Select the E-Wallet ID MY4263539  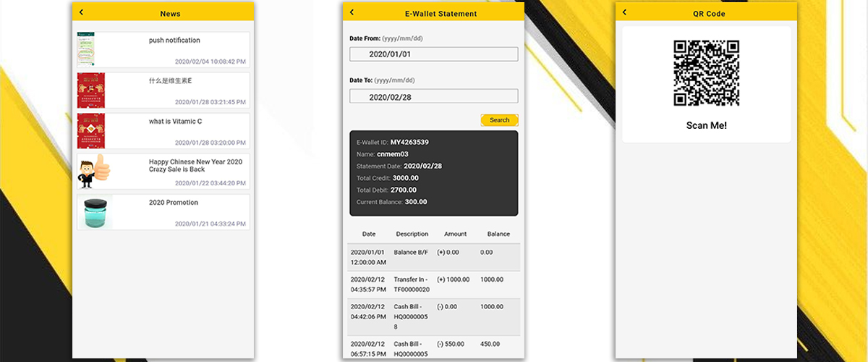pyautogui.click(x=409, y=142)
